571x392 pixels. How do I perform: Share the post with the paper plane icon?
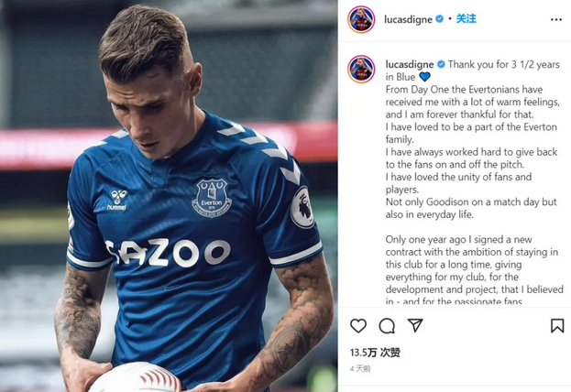[415, 326]
